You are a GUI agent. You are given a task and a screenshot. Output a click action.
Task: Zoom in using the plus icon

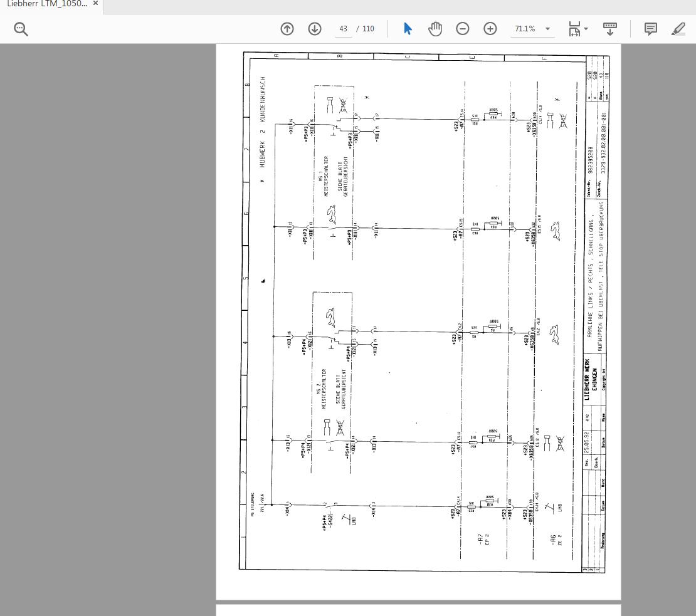click(490, 29)
